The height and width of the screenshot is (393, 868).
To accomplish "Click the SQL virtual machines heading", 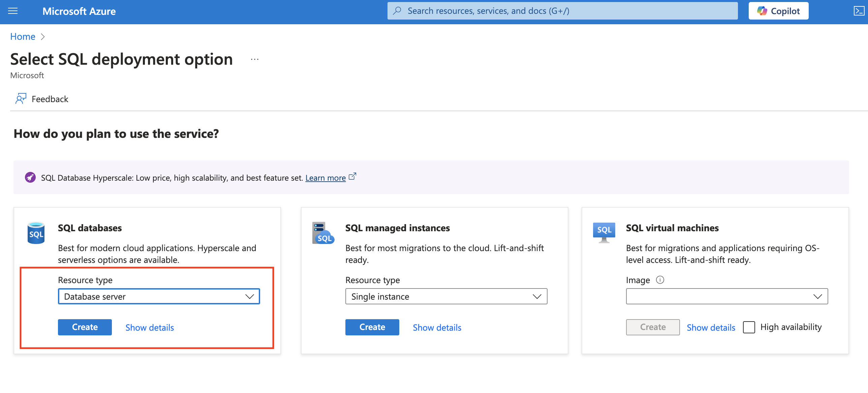I will pos(672,228).
